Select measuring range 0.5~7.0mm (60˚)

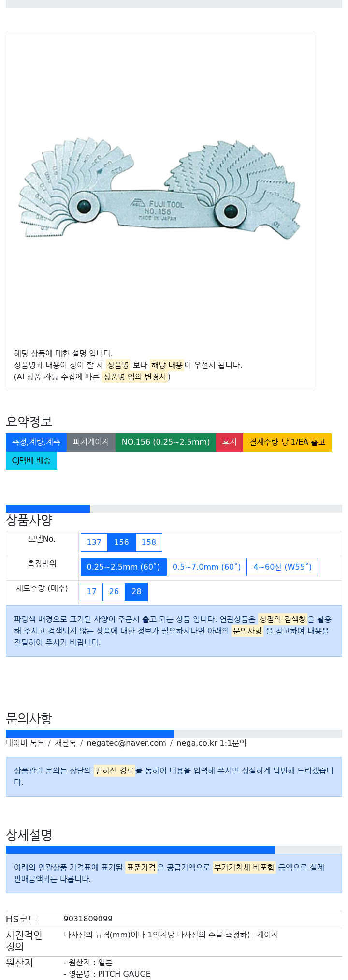[x=206, y=567]
